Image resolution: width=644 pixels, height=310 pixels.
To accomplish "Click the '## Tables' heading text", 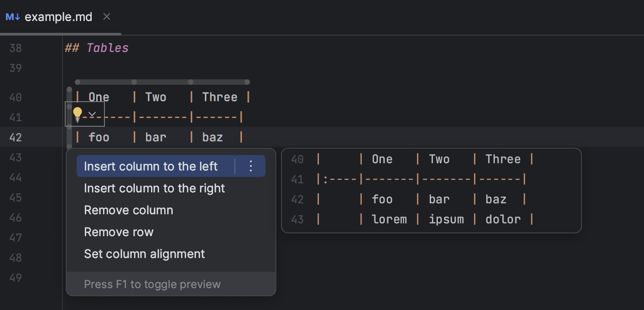I will click(x=97, y=47).
